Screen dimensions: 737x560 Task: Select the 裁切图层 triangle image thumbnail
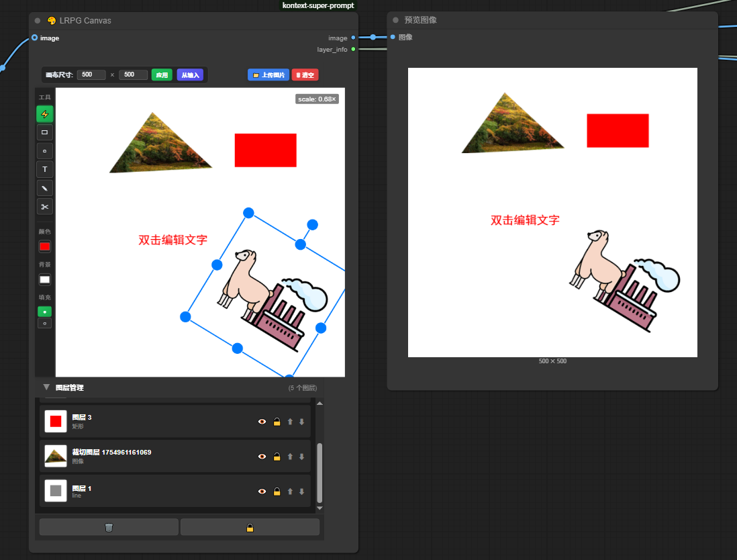pyautogui.click(x=56, y=456)
